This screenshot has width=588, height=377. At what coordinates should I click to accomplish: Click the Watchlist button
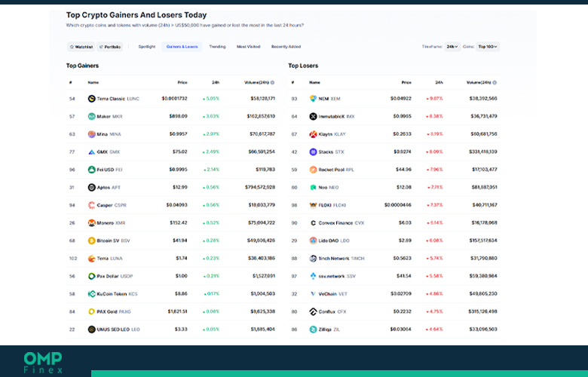pyautogui.click(x=81, y=47)
